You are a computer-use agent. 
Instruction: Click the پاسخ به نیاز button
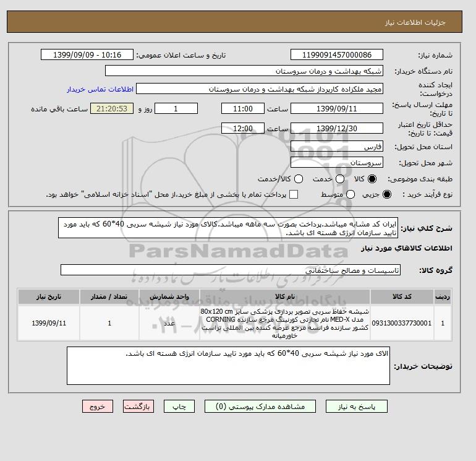click(357, 407)
